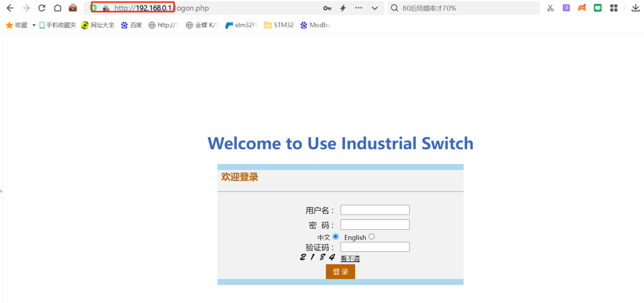
Task: Open the three-dots menu in address bar
Action: [359, 8]
